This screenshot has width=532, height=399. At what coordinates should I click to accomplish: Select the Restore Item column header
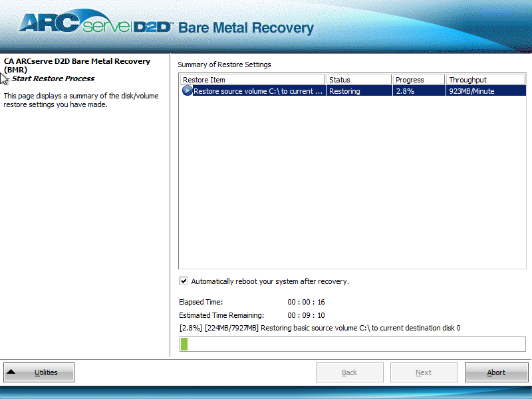(253, 80)
